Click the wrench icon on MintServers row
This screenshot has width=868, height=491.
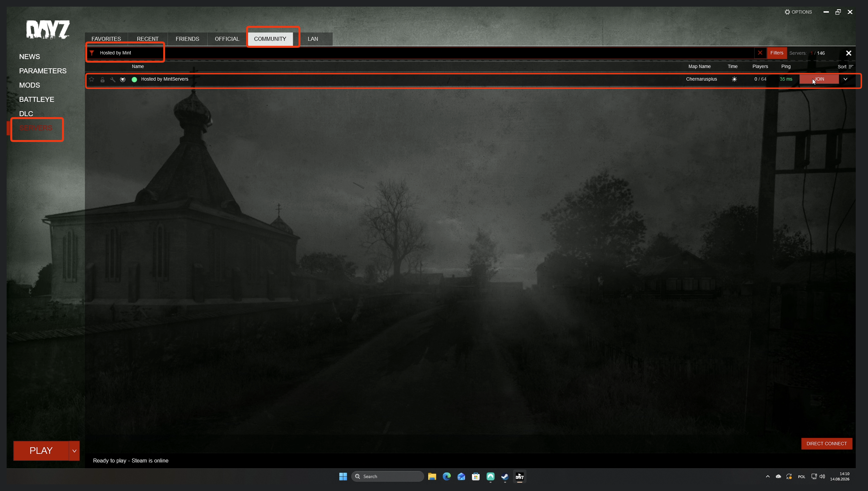click(112, 80)
